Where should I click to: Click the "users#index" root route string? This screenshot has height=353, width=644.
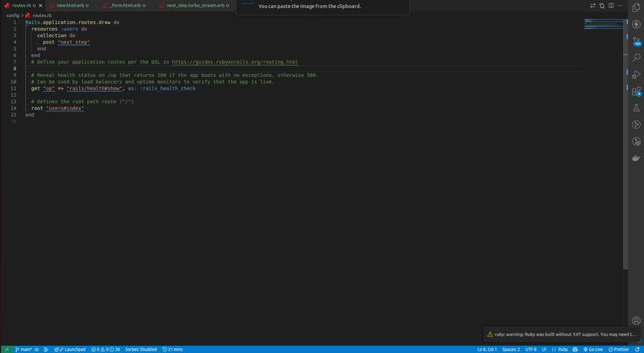tap(65, 108)
